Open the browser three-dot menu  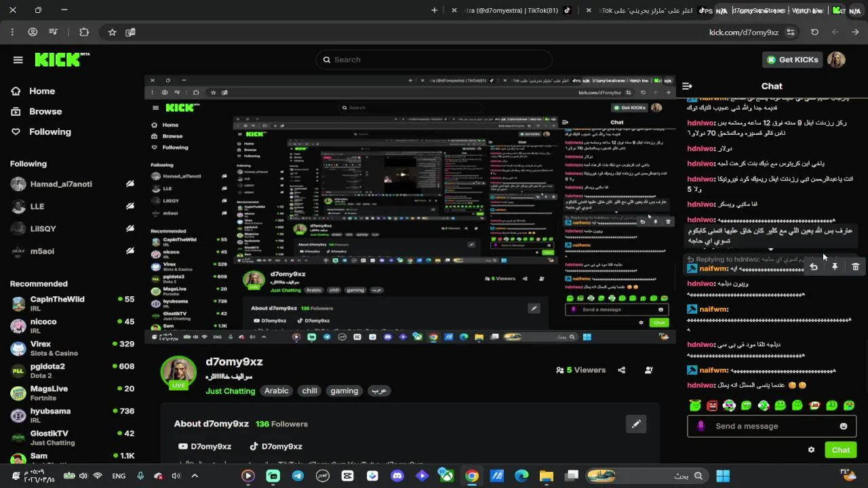12,32
